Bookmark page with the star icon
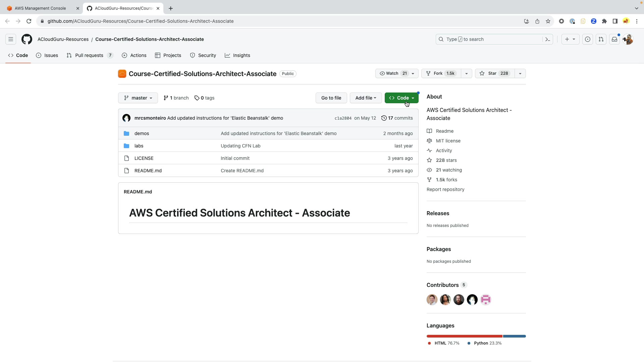644x362 pixels. [548, 21]
